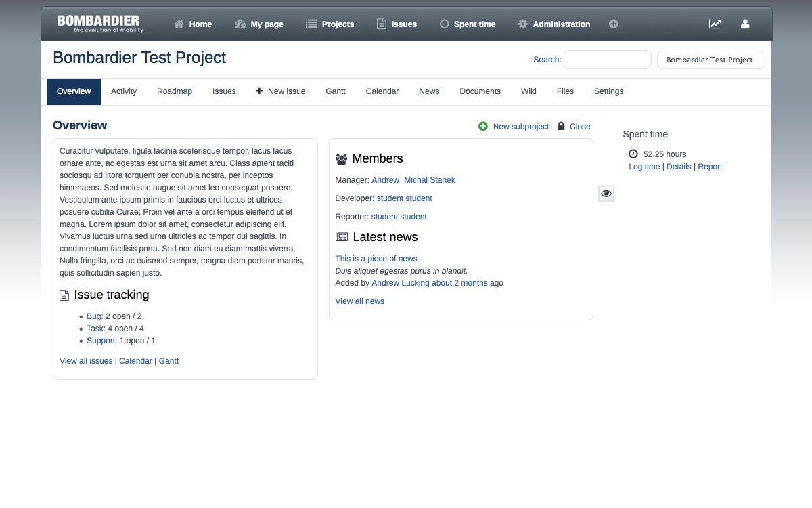Click View all news link
The width and height of the screenshot is (812, 508).
pyautogui.click(x=360, y=301)
